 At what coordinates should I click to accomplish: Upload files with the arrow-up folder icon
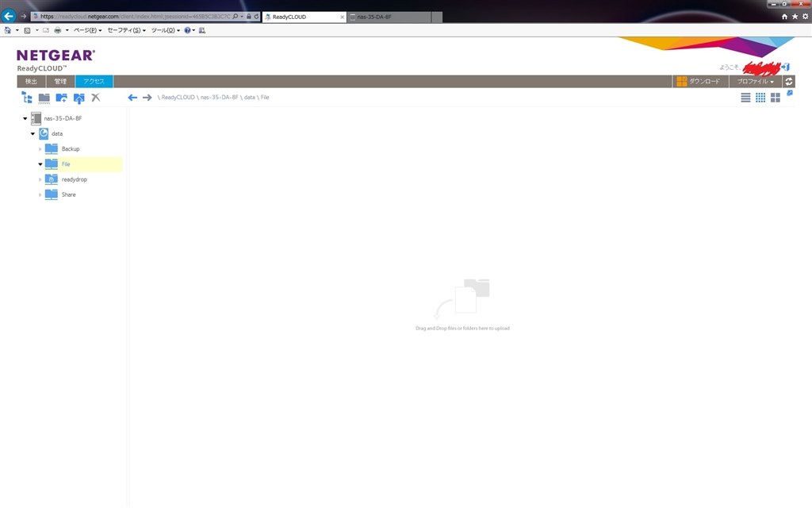pyautogui.click(x=79, y=98)
